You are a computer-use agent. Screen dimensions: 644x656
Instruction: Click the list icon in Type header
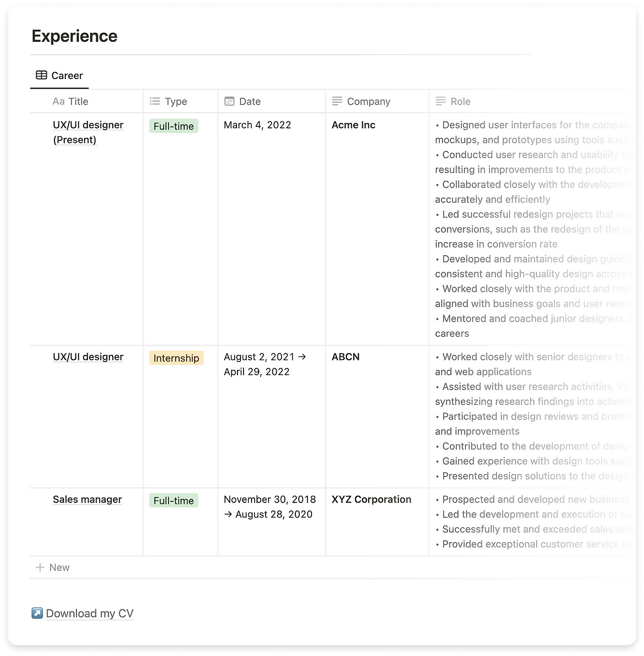155,101
